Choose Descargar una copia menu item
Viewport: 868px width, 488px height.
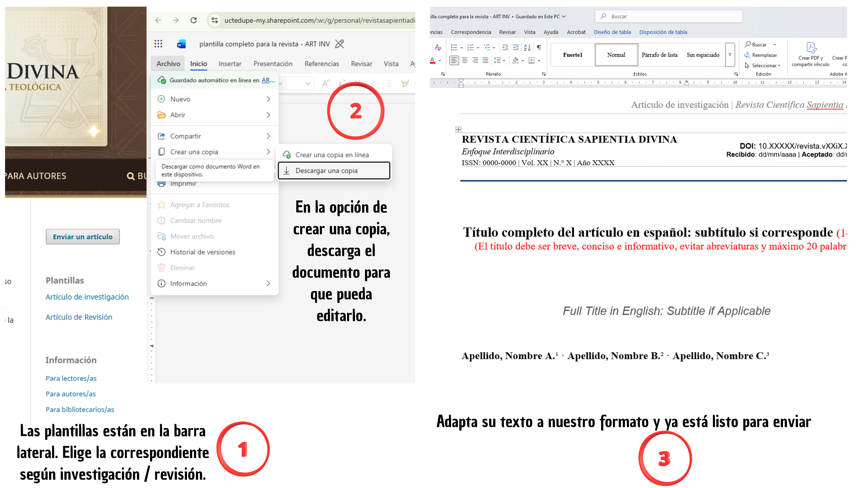(334, 170)
